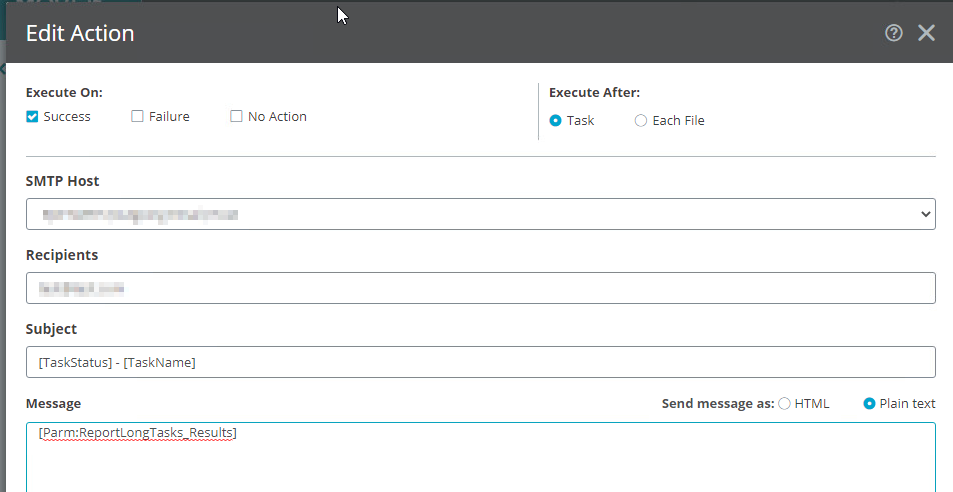Focus the Subject input field

(x=480, y=362)
